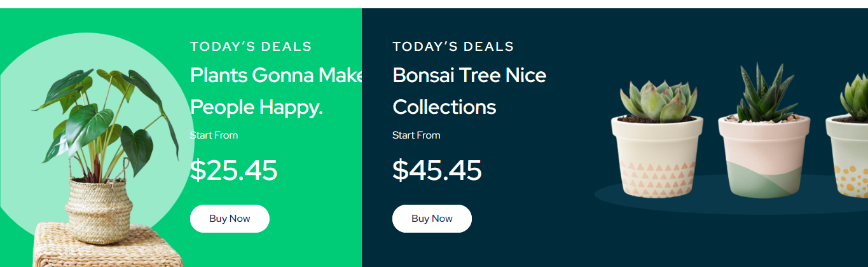Select the $25.45 price text
The height and width of the screenshot is (267, 868).
233,170
